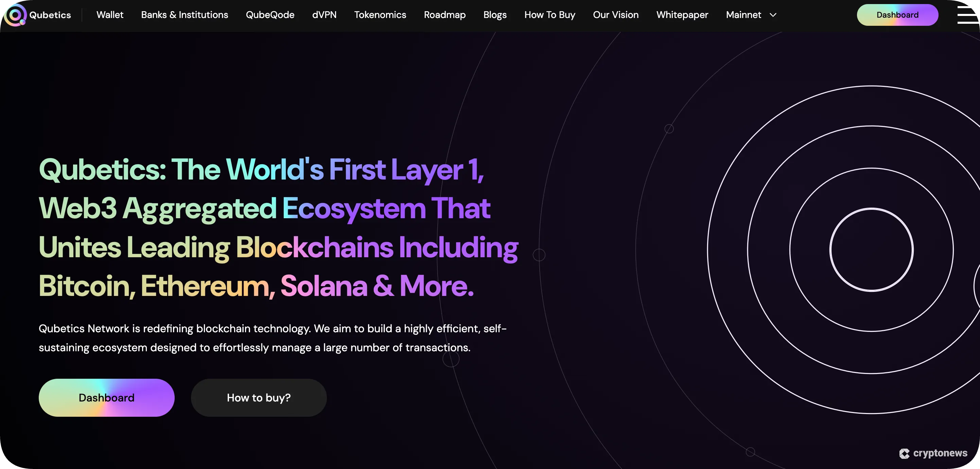Open the QubeQode section

(270, 15)
